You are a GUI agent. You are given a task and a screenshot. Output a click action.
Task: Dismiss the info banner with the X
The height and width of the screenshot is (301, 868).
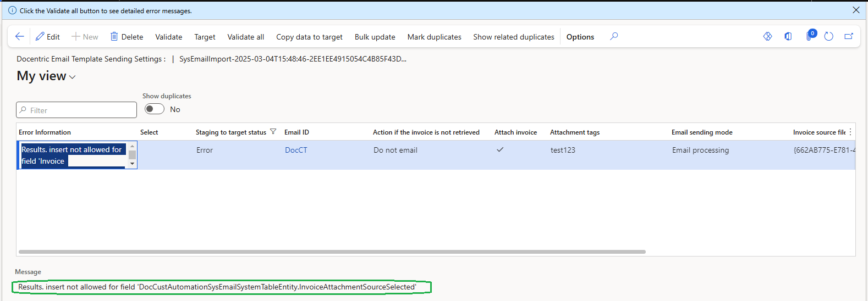(856, 10)
